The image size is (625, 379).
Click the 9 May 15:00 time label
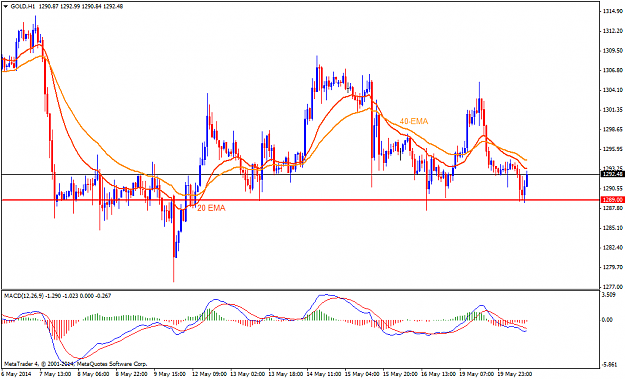click(169, 375)
